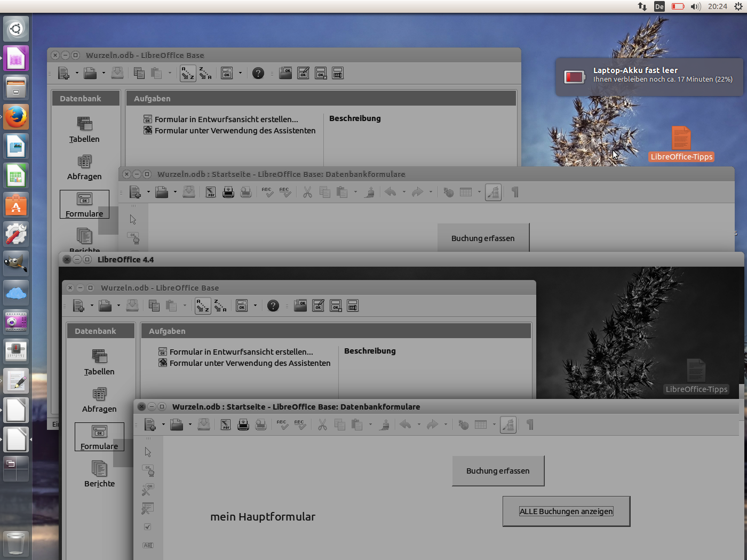Toggle design mode tools icon in LibreOffice 4.4 form sidebar
The image size is (747, 560).
pyautogui.click(x=148, y=490)
